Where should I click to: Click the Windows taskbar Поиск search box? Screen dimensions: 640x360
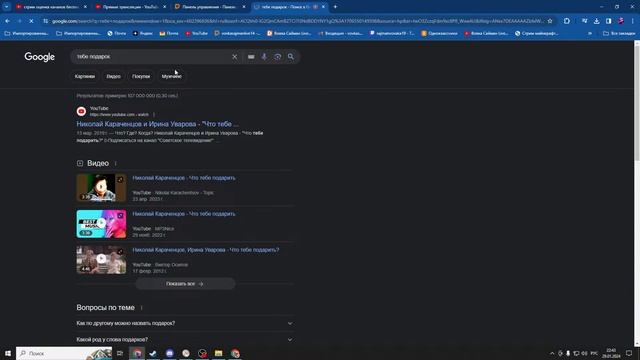pos(64,353)
